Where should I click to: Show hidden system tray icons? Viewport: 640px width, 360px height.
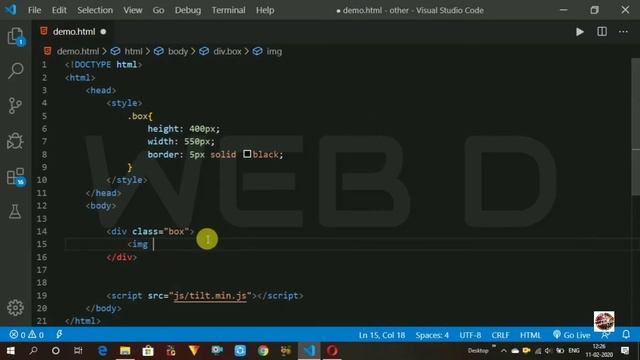[504, 351]
